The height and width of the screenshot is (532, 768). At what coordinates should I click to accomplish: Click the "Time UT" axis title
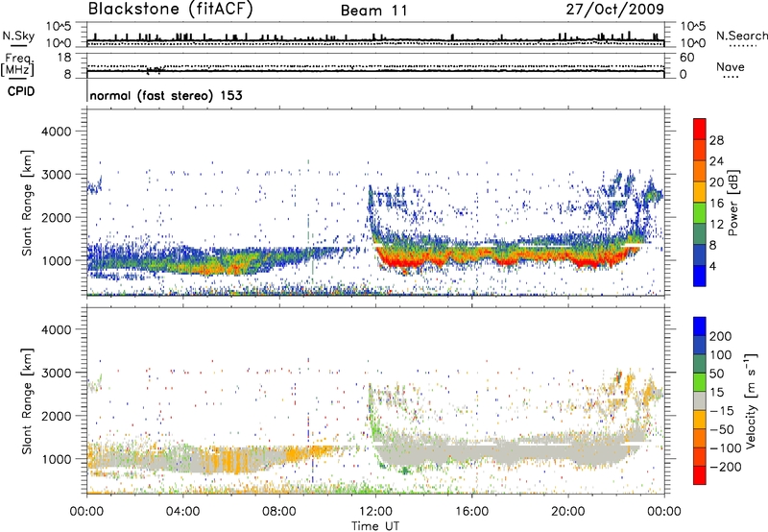375,526
